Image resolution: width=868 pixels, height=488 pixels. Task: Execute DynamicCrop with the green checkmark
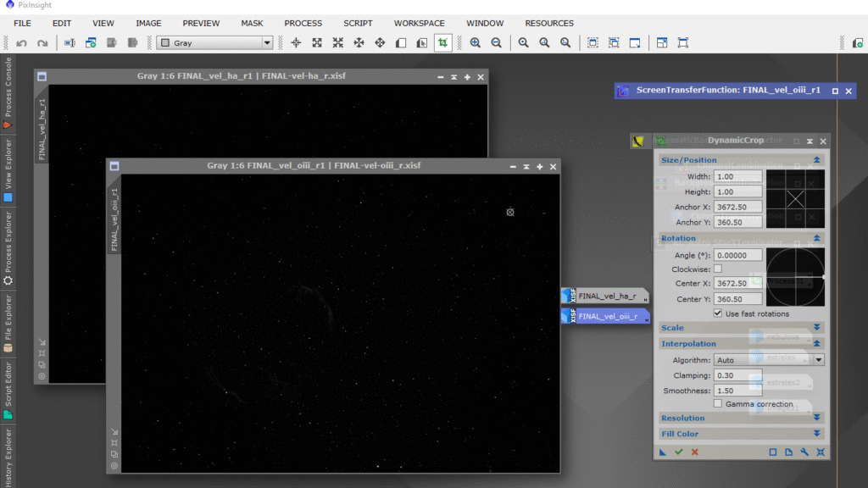tap(679, 452)
